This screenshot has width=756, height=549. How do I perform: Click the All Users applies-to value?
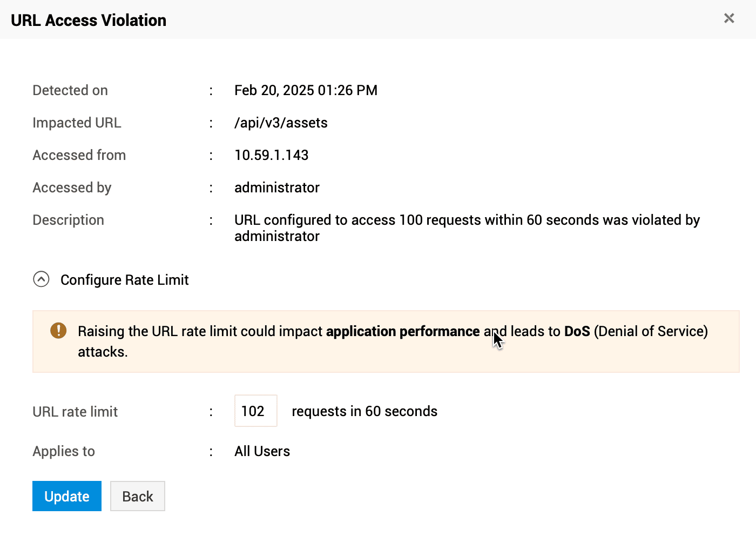pyautogui.click(x=262, y=451)
